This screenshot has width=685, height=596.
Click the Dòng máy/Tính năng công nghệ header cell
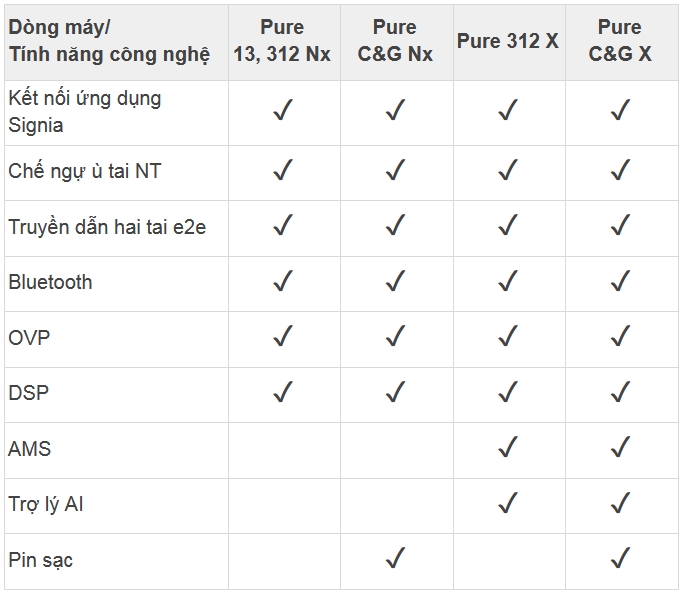click(x=109, y=41)
